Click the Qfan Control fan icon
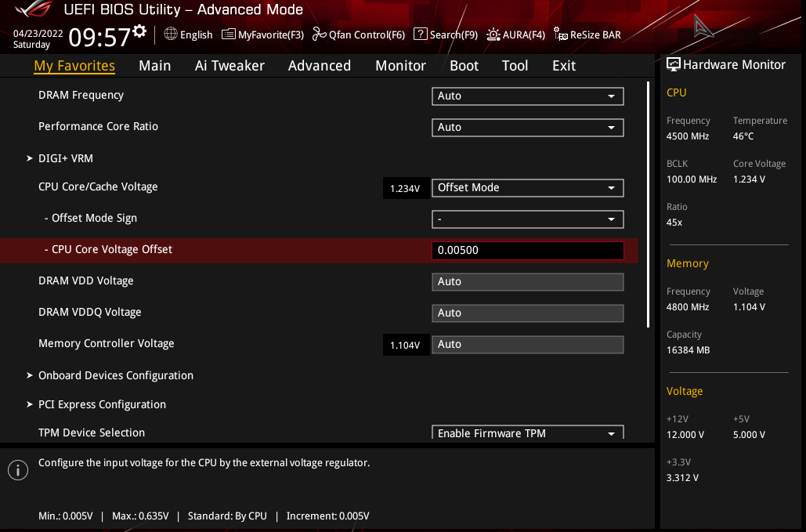This screenshot has height=532, width=806. coord(320,34)
